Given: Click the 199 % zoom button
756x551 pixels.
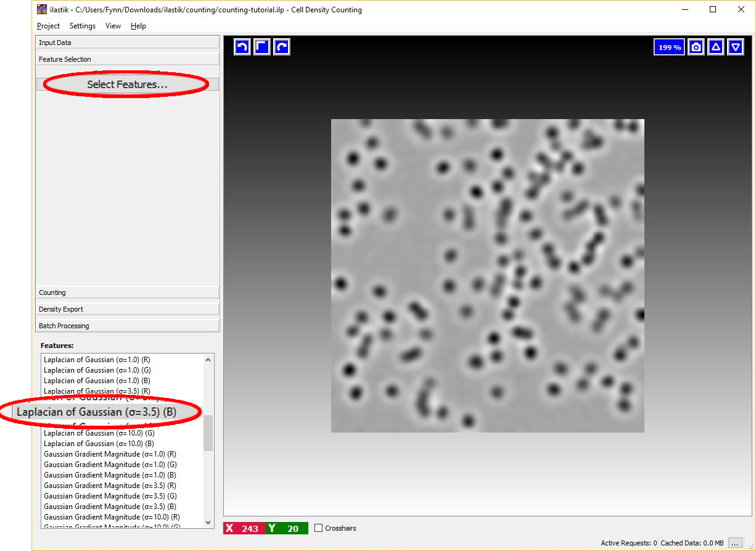Looking at the screenshot, I should 670,47.
